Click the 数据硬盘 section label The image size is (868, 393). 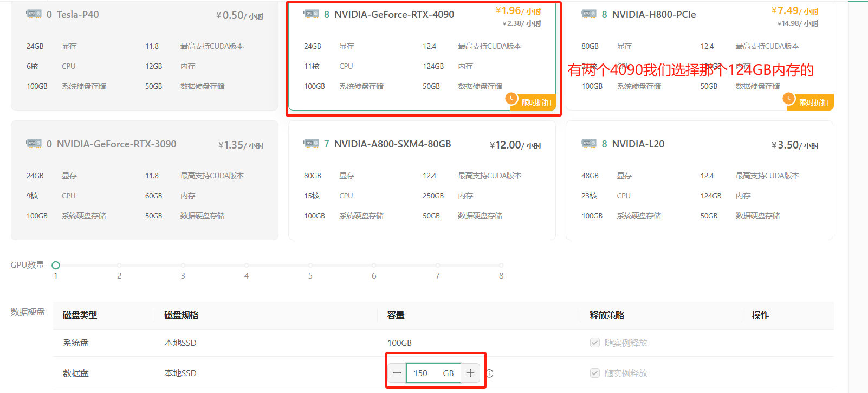pyautogui.click(x=28, y=312)
